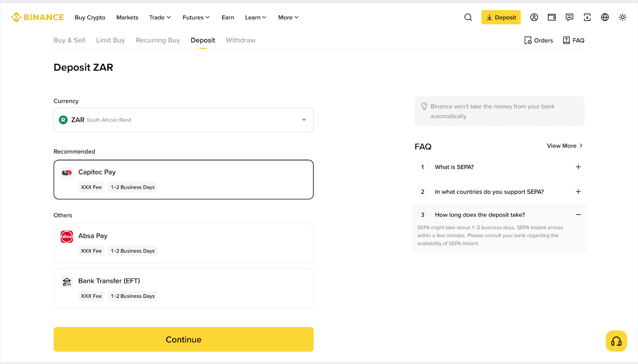The image size is (638, 364).
Task: Click the download app icon
Action: [x=587, y=17]
